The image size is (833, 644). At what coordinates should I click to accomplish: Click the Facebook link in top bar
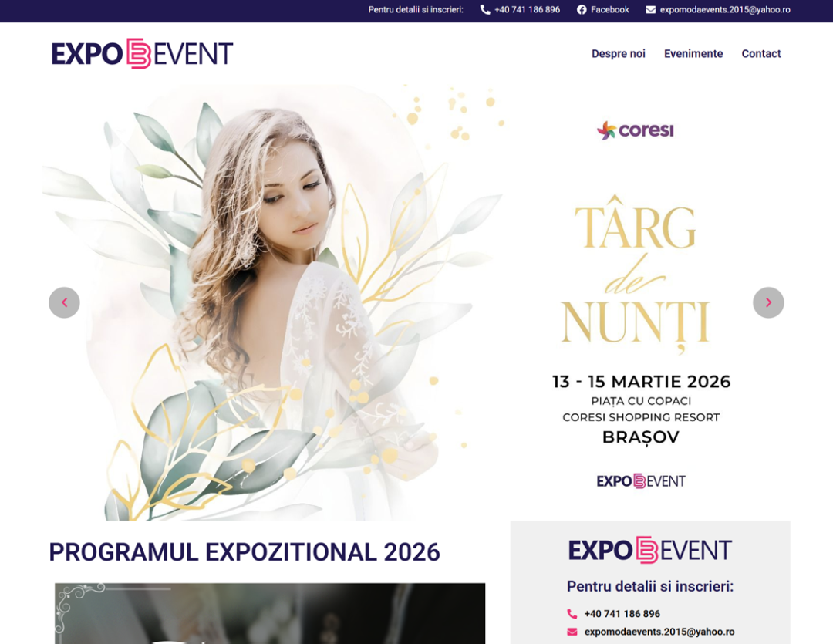[x=610, y=9]
